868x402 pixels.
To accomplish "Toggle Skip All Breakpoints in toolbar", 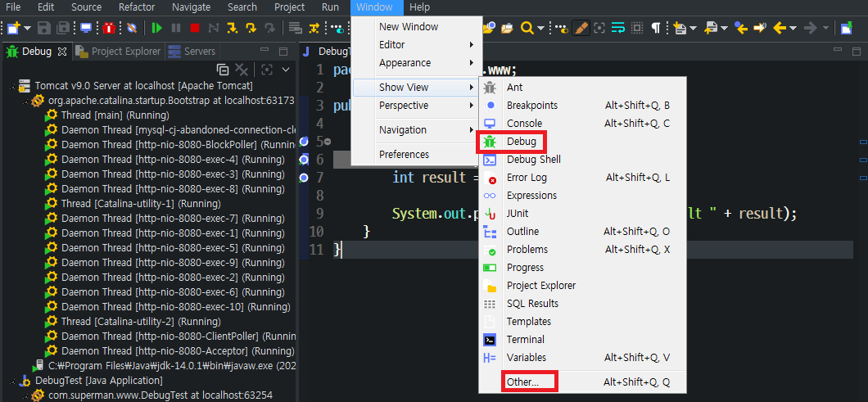I will (x=131, y=28).
